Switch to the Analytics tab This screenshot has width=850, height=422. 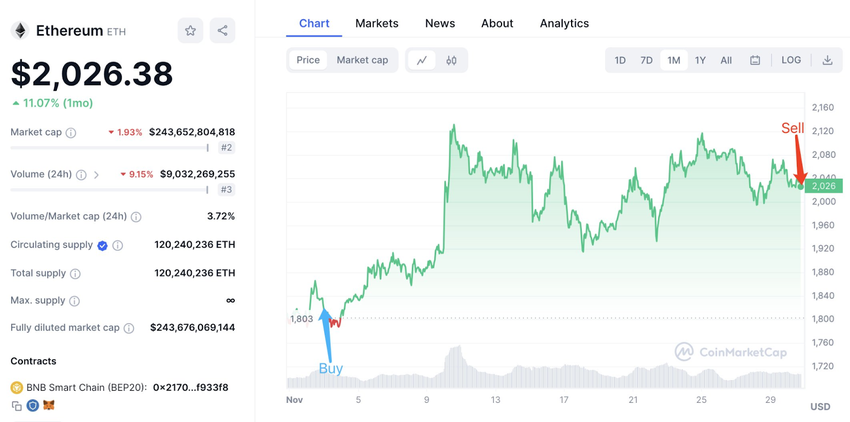(564, 23)
